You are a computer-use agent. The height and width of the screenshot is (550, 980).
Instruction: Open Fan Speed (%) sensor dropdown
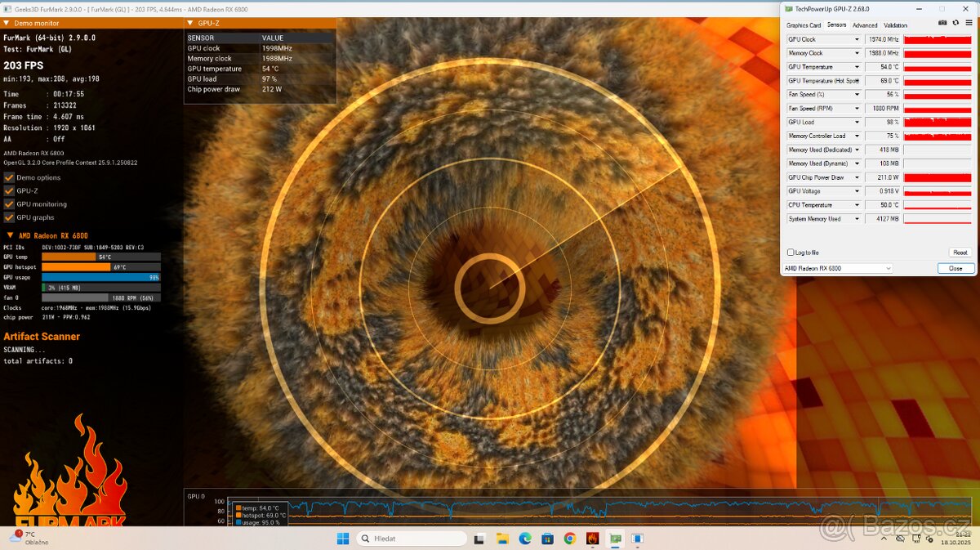[x=857, y=95]
